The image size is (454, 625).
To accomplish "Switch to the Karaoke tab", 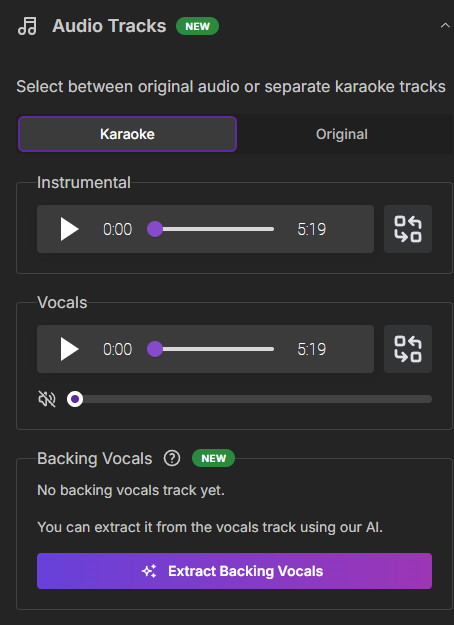I will tap(128, 134).
